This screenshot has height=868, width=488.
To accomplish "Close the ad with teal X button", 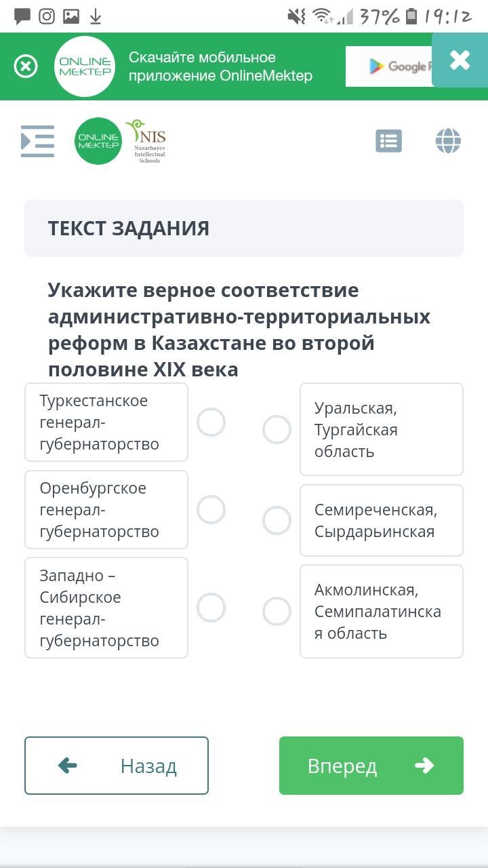I will click(460, 60).
